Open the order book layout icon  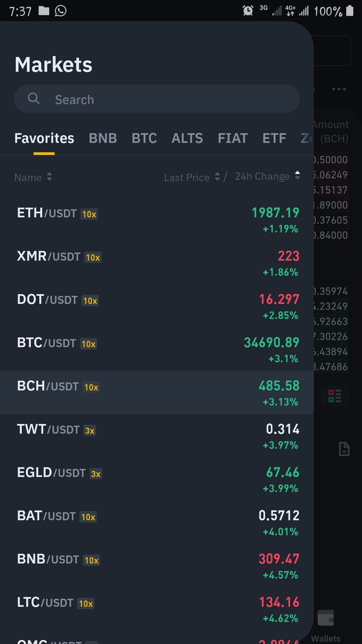(x=335, y=396)
